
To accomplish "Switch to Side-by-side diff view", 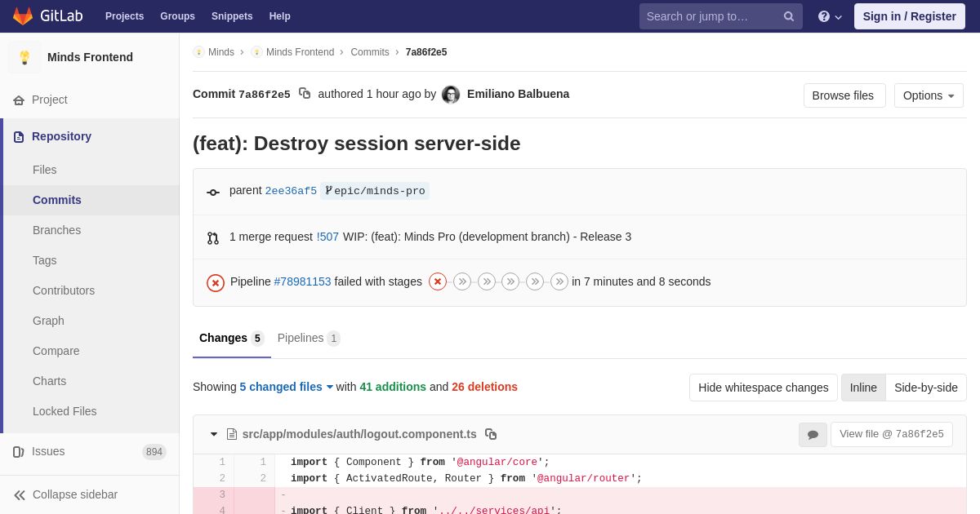I will 925,388.
